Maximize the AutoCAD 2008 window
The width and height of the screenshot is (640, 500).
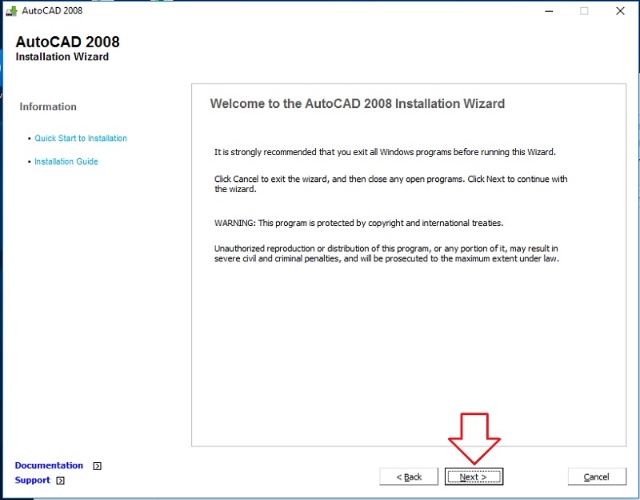point(584,11)
